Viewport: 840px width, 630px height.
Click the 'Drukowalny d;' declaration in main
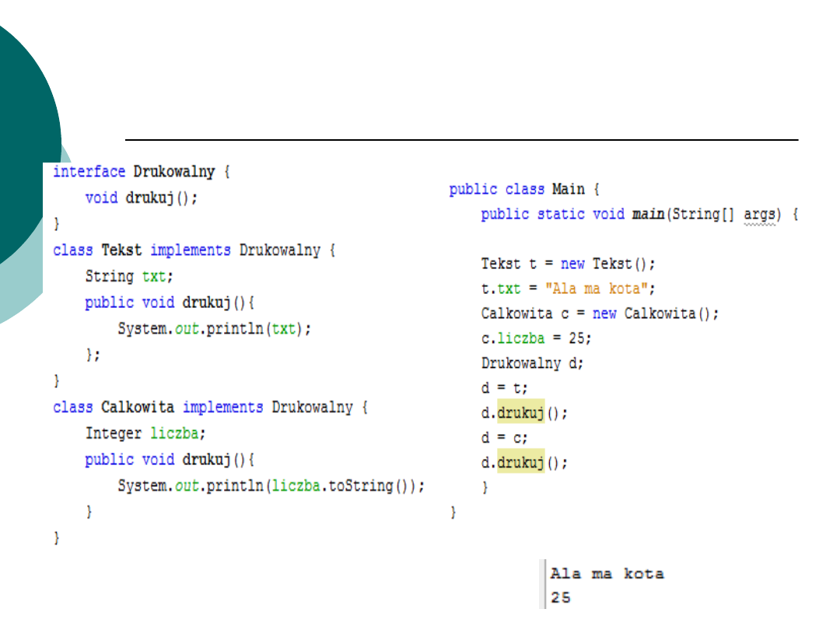click(532, 363)
